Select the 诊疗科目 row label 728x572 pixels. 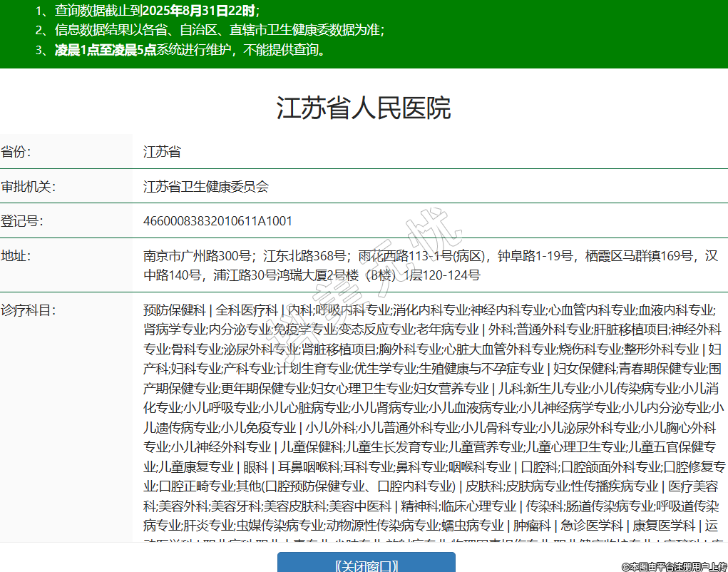pos(28,310)
